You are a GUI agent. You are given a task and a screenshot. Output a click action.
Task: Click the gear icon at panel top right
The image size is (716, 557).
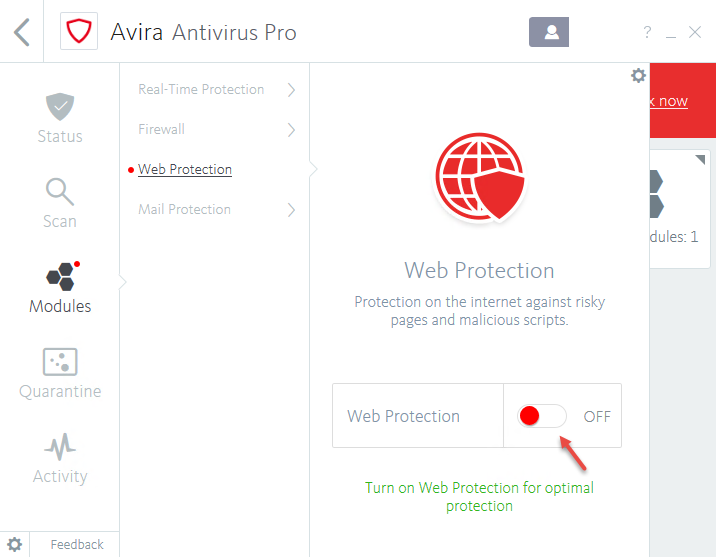pos(638,76)
